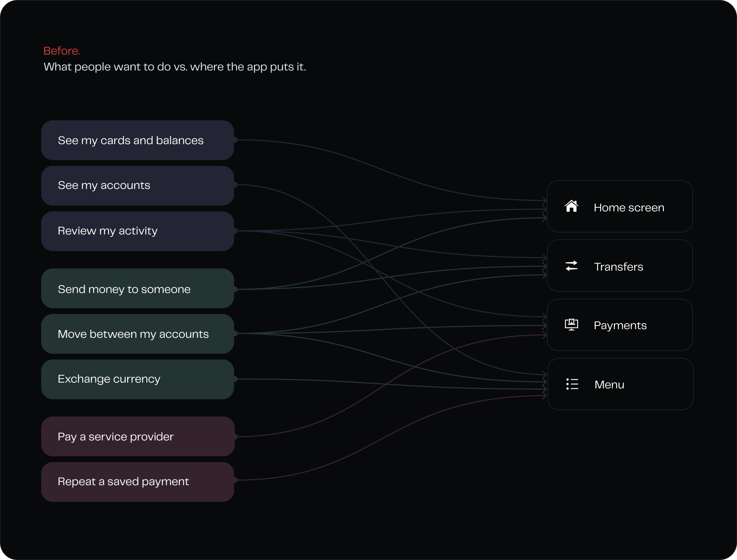The width and height of the screenshot is (737, 560).
Task: Choose the "Exchange currency" pill
Action: (x=138, y=379)
